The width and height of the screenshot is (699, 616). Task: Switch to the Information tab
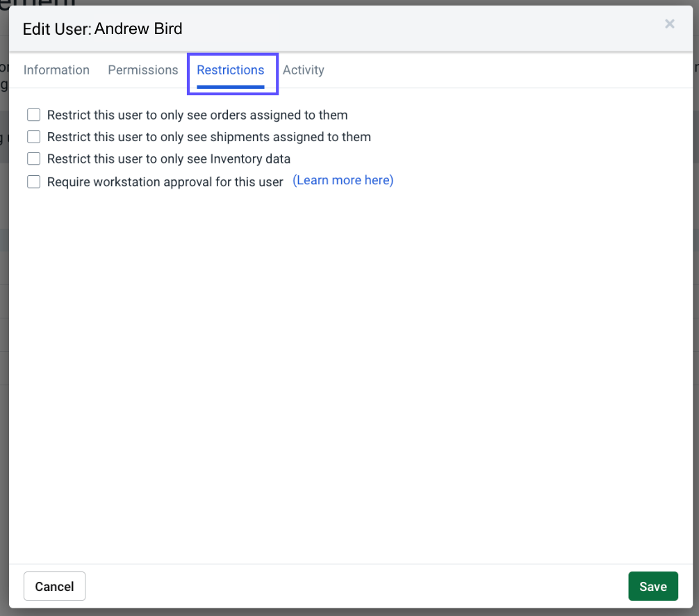click(x=56, y=70)
